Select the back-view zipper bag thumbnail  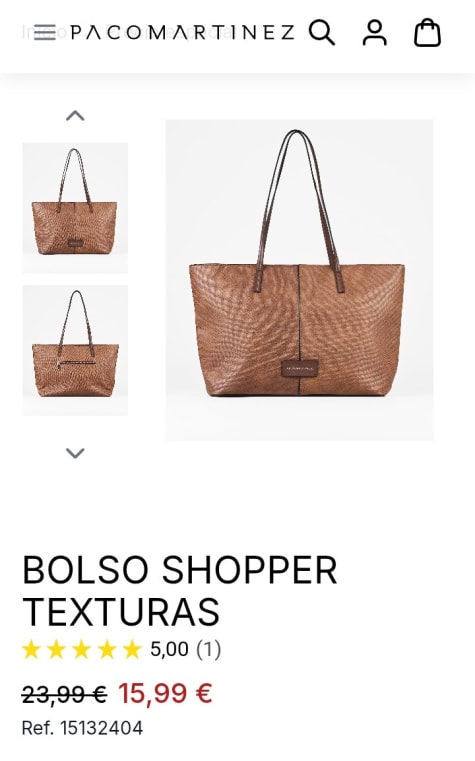(75, 350)
